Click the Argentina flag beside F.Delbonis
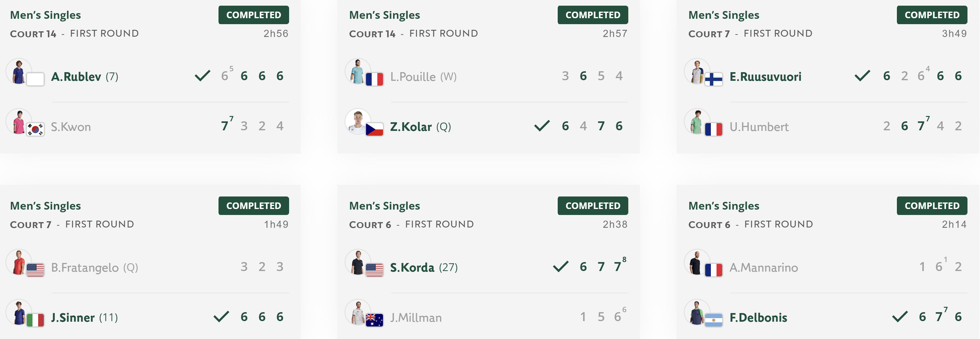This screenshot has width=980, height=339. click(714, 320)
